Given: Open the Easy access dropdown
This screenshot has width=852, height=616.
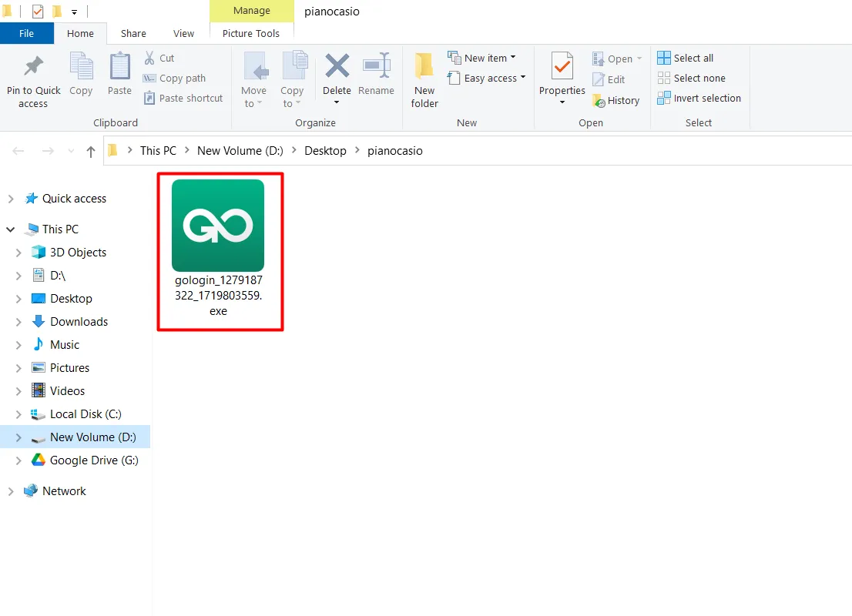Looking at the screenshot, I should point(487,79).
